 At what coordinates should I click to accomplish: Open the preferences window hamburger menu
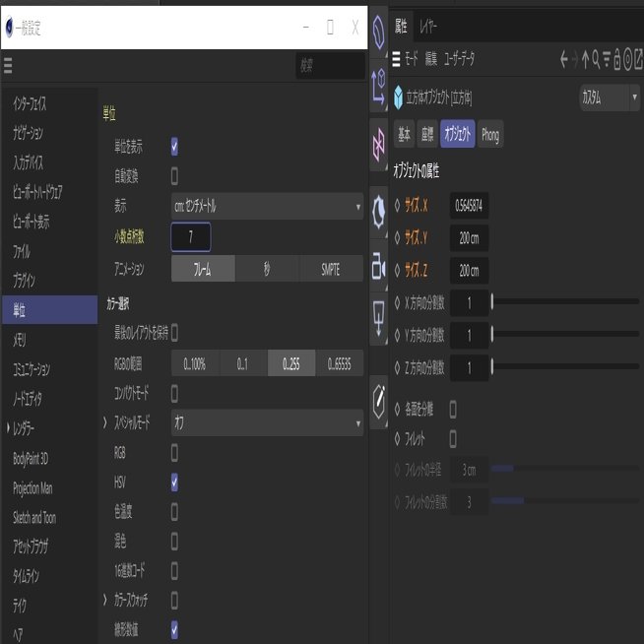8,65
